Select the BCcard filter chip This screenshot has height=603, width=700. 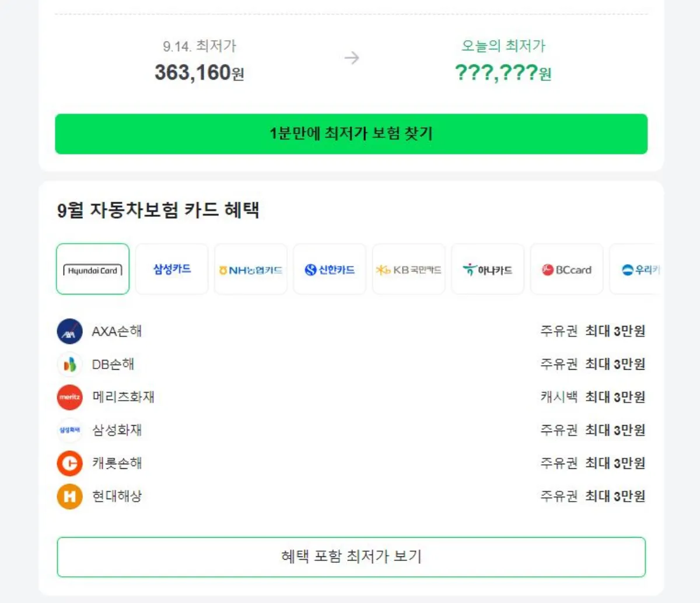[566, 269]
